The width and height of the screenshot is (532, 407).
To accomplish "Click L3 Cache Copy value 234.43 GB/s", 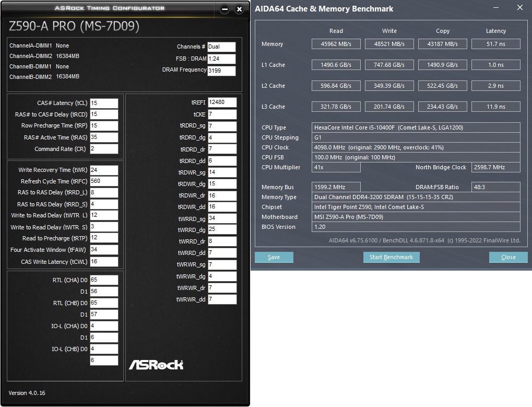I will point(442,107).
